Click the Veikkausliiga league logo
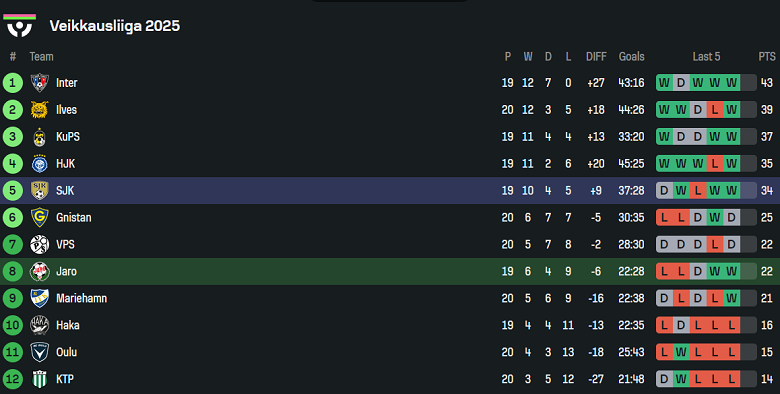This screenshot has height=394, width=780. pos(19,25)
